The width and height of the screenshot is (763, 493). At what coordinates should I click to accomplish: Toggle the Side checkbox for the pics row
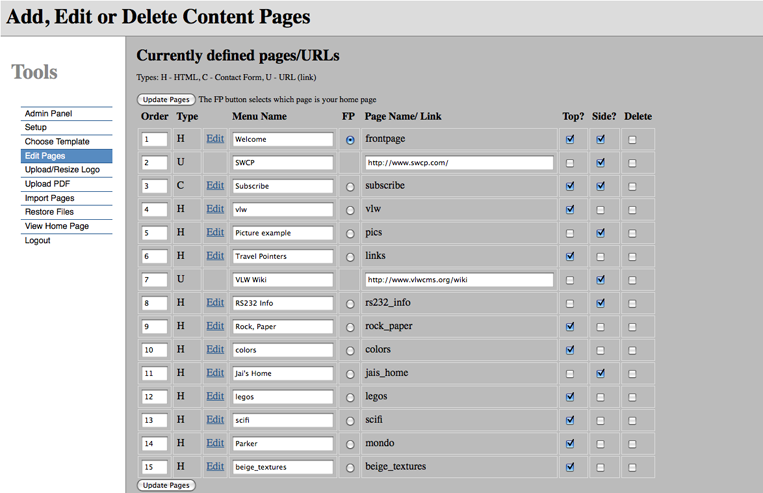[x=600, y=233]
